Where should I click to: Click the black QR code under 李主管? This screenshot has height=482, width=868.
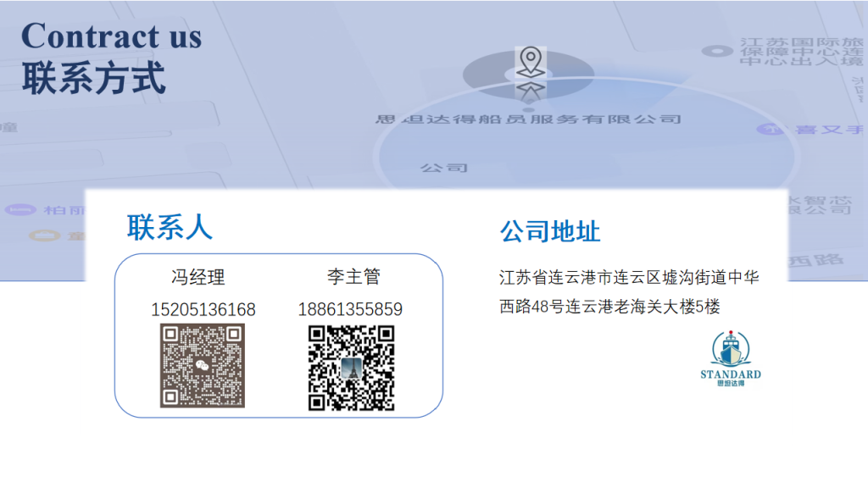click(351, 368)
